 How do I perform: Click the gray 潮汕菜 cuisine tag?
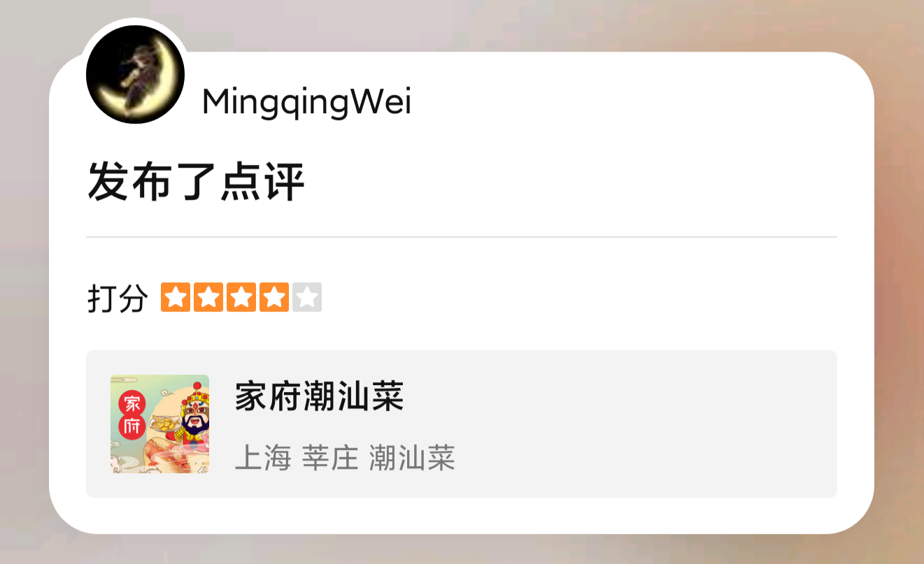pyautogui.click(x=412, y=458)
